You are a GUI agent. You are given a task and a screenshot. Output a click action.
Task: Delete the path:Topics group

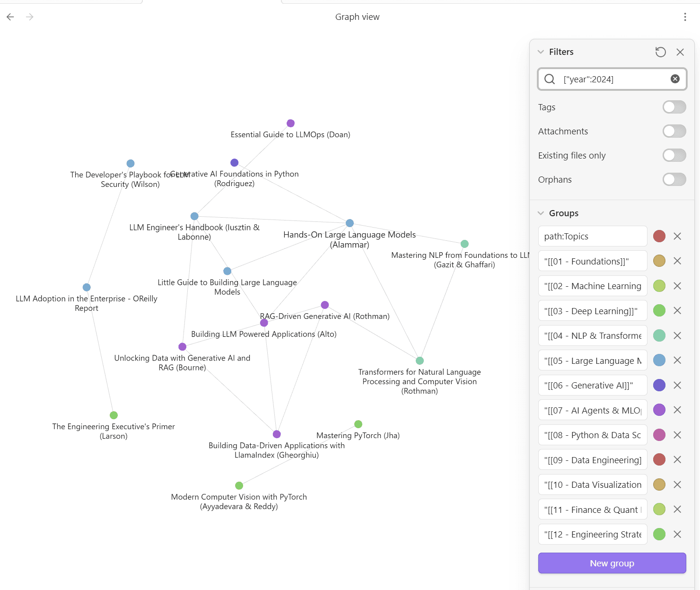[677, 236]
